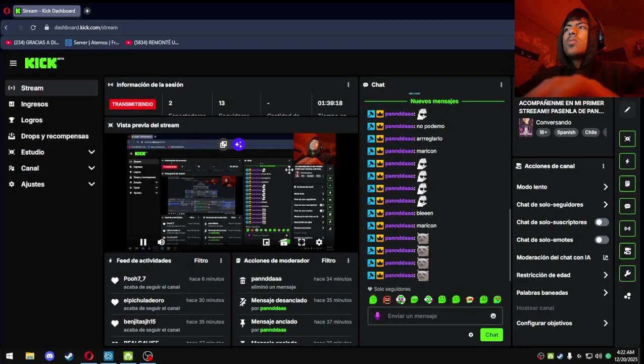Click the camera channel icon in right rail
644x364 pixels.
(x=627, y=251)
